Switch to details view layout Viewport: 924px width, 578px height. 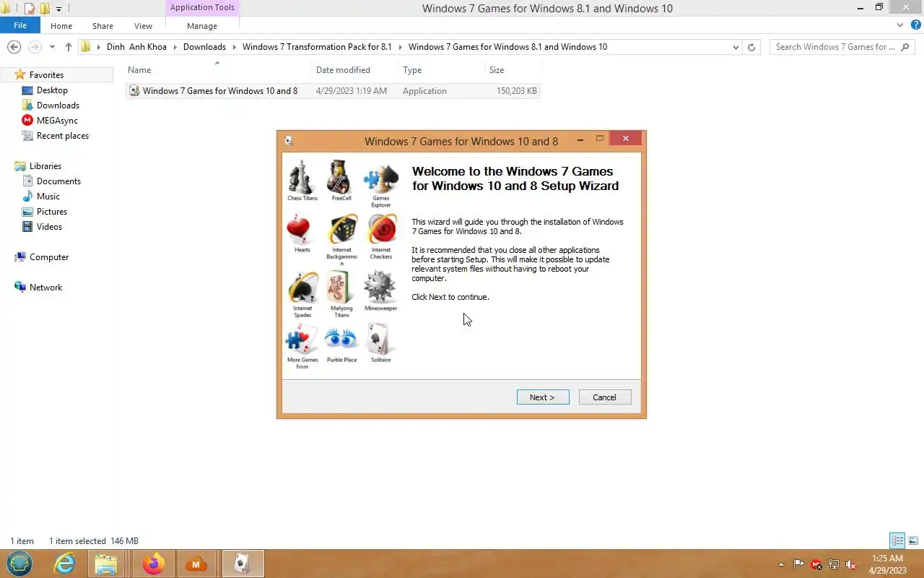897,540
